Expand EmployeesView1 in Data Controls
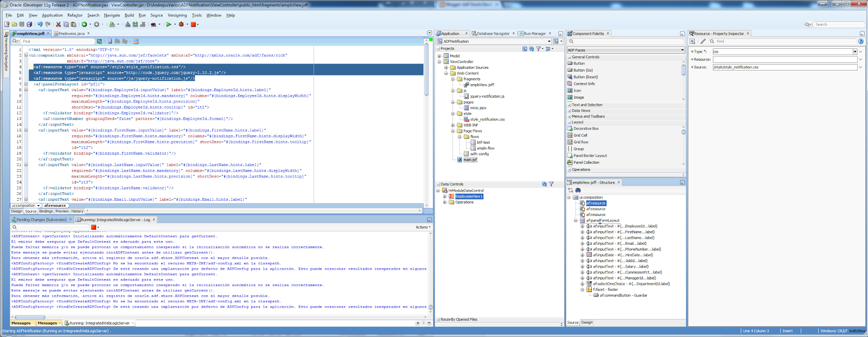This screenshot has height=337, width=868. click(445, 196)
